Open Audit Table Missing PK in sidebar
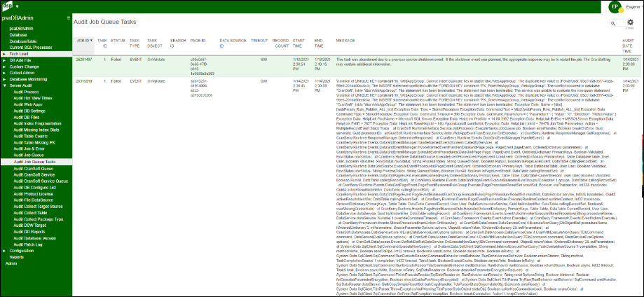 [x=33, y=142]
